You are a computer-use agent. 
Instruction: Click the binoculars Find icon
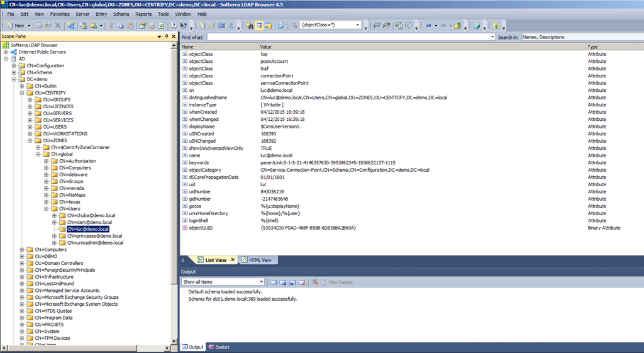click(250, 25)
